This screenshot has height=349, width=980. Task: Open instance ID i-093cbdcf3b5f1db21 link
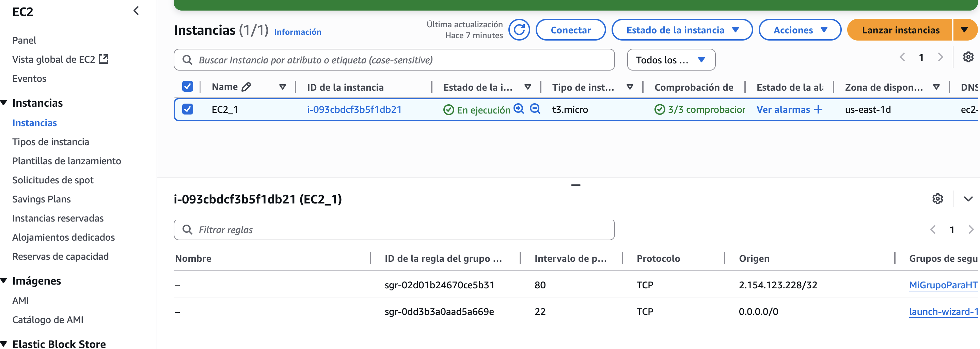pyautogui.click(x=354, y=110)
